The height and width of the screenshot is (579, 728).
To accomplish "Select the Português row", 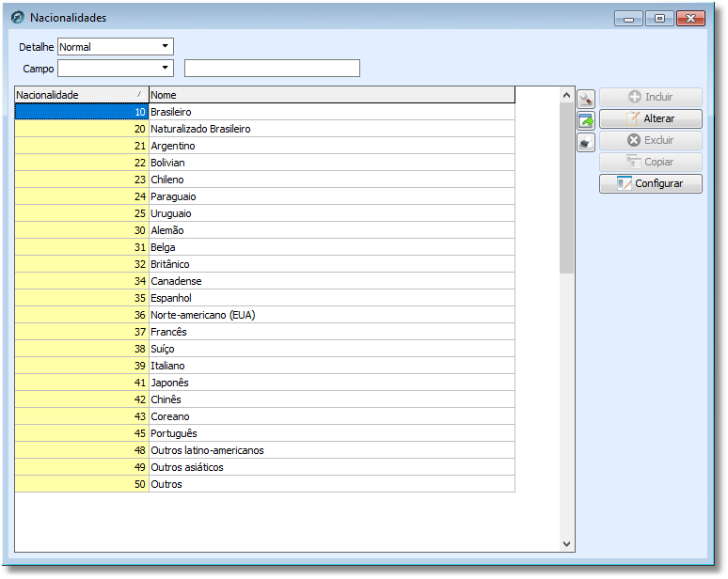I will click(x=264, y=433).
